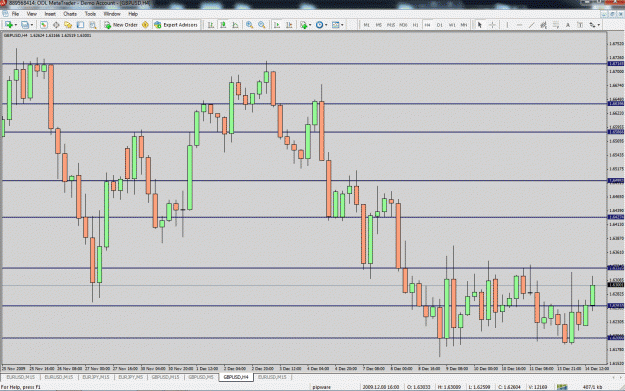This screenshot has width=625, height=391.
Task: Expand the Profiles dropdown arrow
Action: tap(32, 25)
